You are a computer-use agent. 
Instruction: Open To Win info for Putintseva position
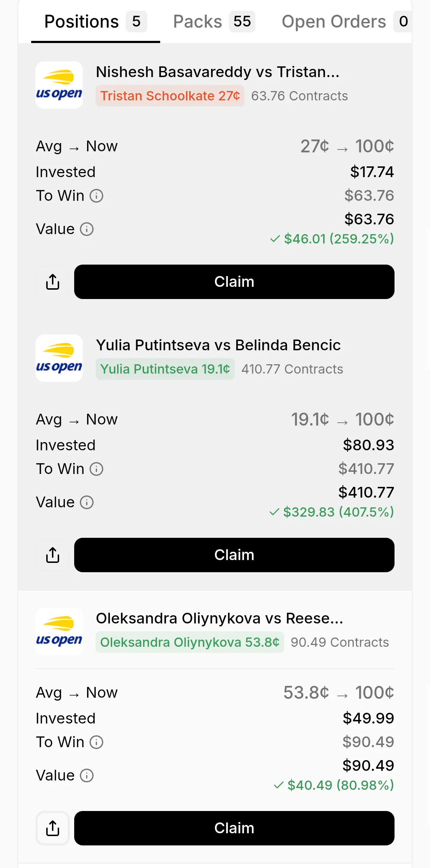point(96,469)
